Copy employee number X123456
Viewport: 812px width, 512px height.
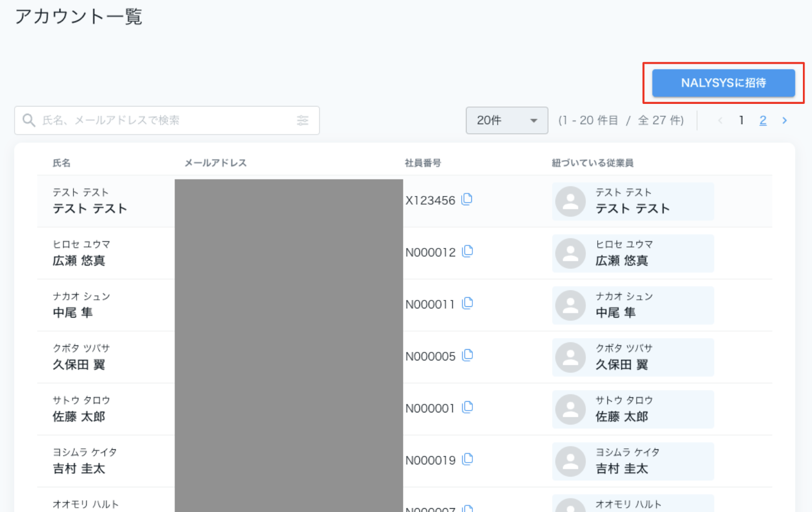pos(467,199)
